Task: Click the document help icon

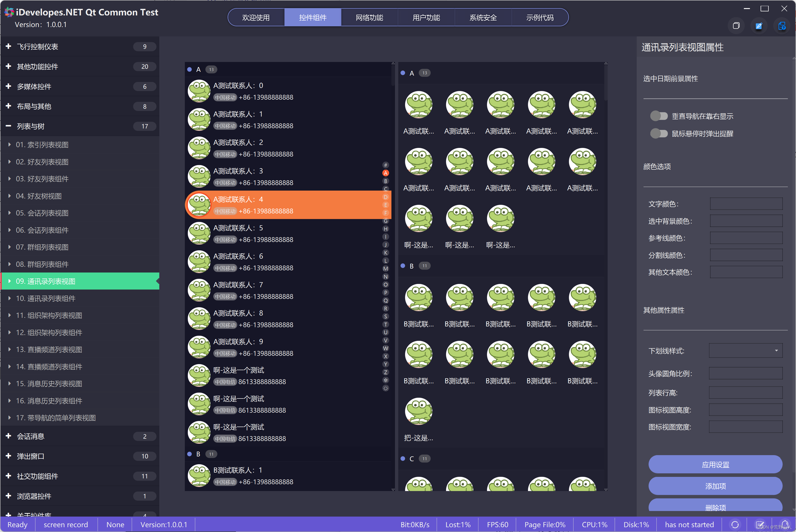Action: tap(782, 26)
